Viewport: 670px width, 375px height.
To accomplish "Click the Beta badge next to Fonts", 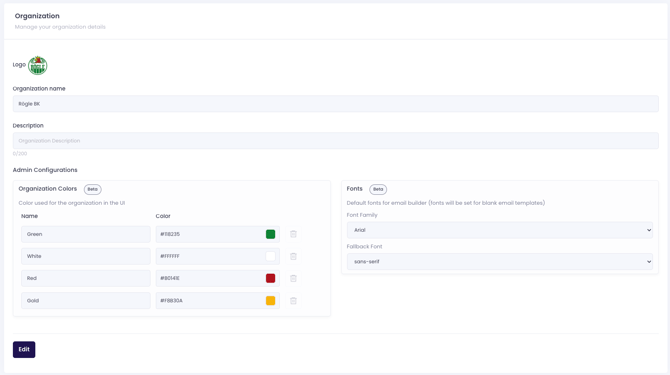I will click(378, 189).
